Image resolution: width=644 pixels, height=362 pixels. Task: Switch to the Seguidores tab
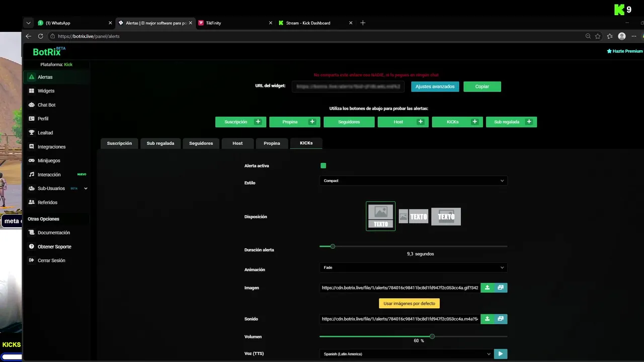pos(201,143)
